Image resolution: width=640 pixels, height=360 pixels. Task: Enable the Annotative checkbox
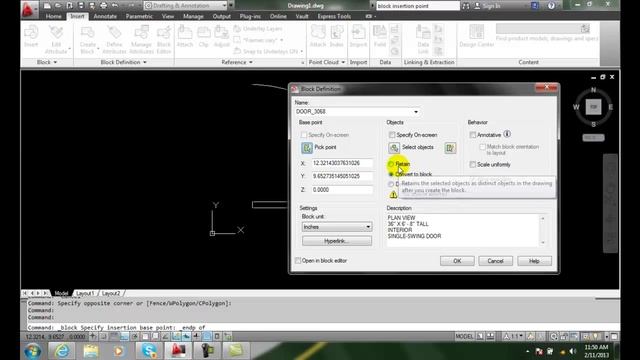click(x=473, y=135)
